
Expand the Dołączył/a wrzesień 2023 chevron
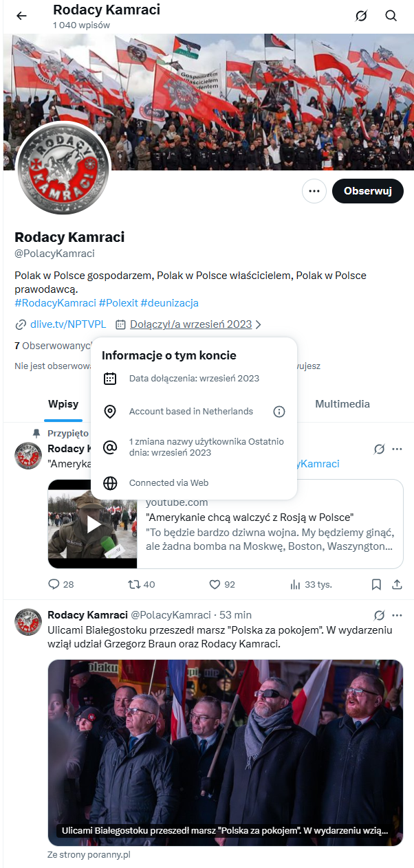click(258, 324)
